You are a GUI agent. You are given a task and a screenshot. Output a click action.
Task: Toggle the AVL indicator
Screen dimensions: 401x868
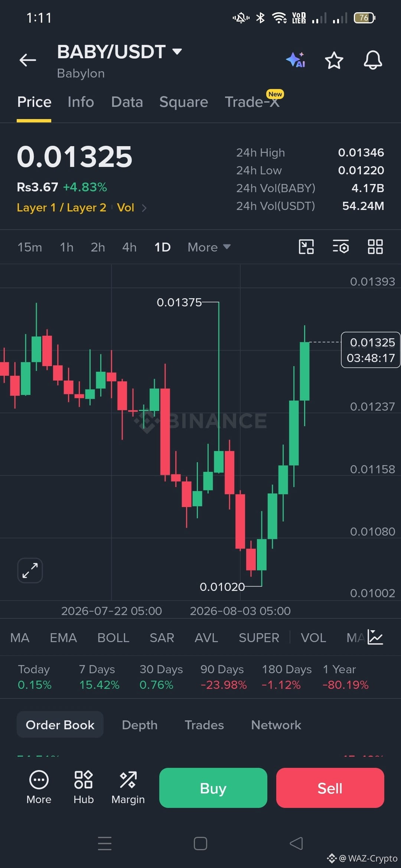coord(206,638)
